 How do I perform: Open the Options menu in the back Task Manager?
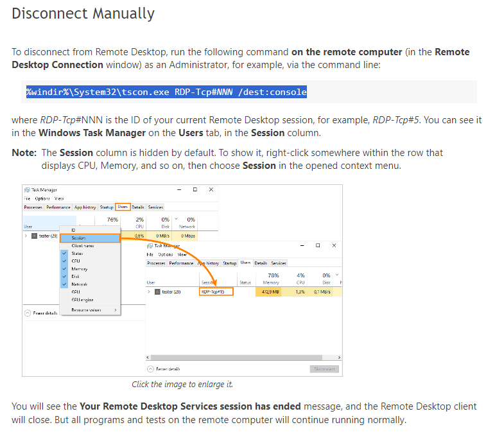42,198
